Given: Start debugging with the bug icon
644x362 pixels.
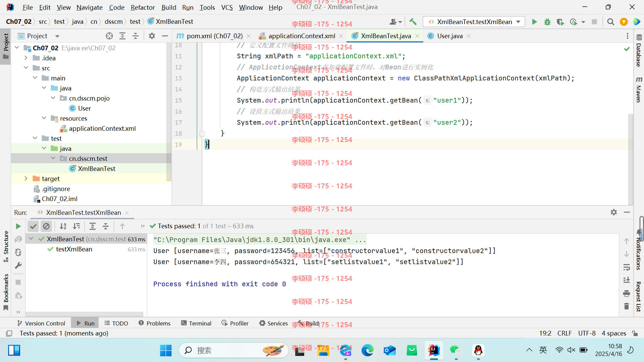Looking at the screenshot, I should pos(547,22).
